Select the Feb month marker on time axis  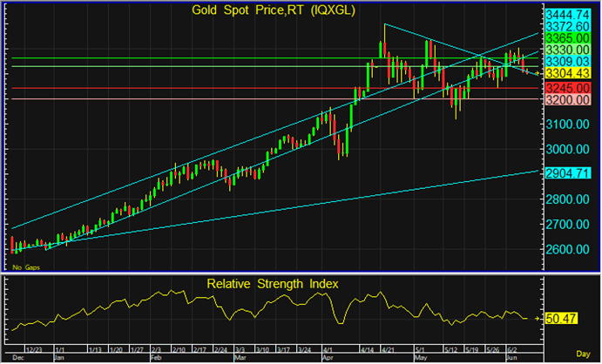pyautogui.click(x=157, y=357)
